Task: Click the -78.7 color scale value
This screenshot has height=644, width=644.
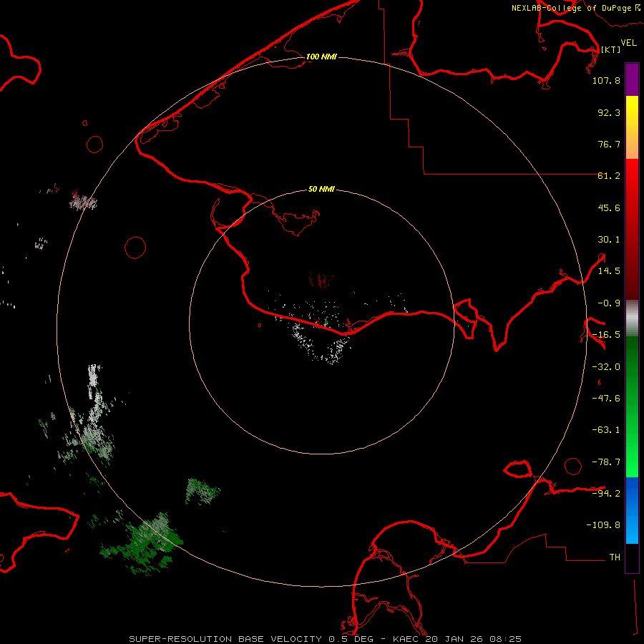Action: (x=606, y=462)
